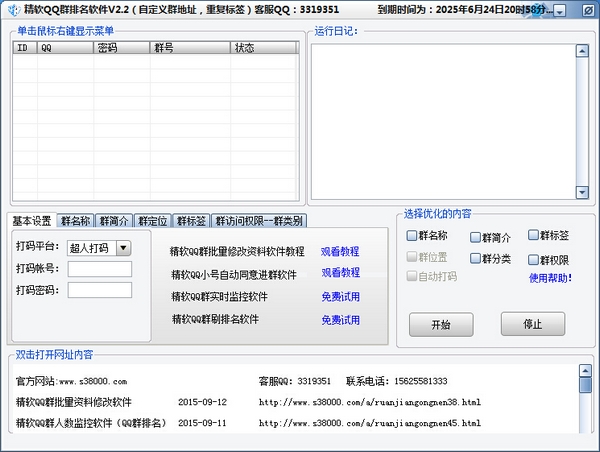600x452 pixels.
Task: Switch to the 群简介 tab
Action: [x=114, y=221]
